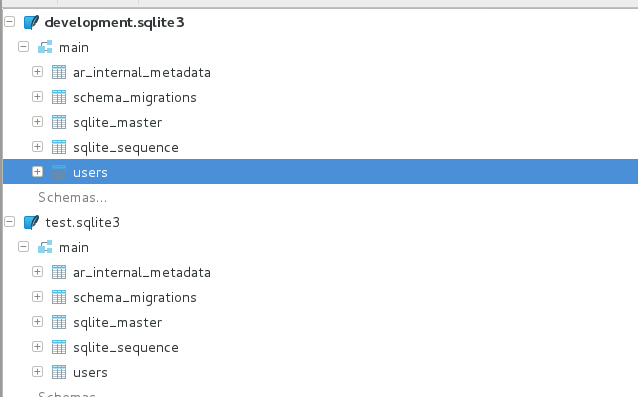Click the test.sqlite3 database feather icon
The height and width of the screenshot is (397, 638).
(x=31, y=222)
